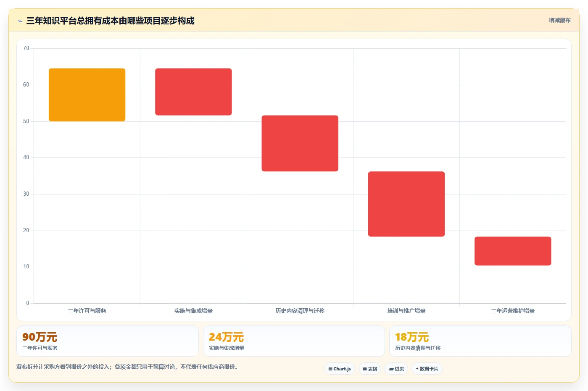This screenshot has height=391, width=588.
Task: Click the y-axis value 30
Action: (26, 194)
